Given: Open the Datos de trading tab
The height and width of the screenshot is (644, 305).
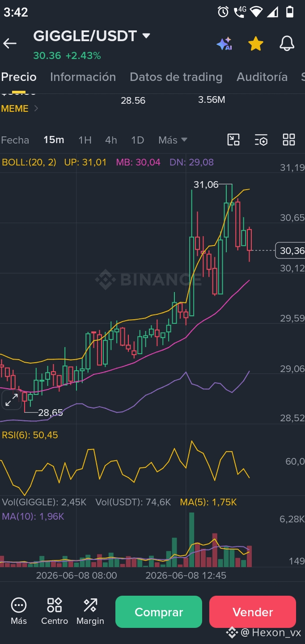Looking at the screenshot, I should (176, 77).
